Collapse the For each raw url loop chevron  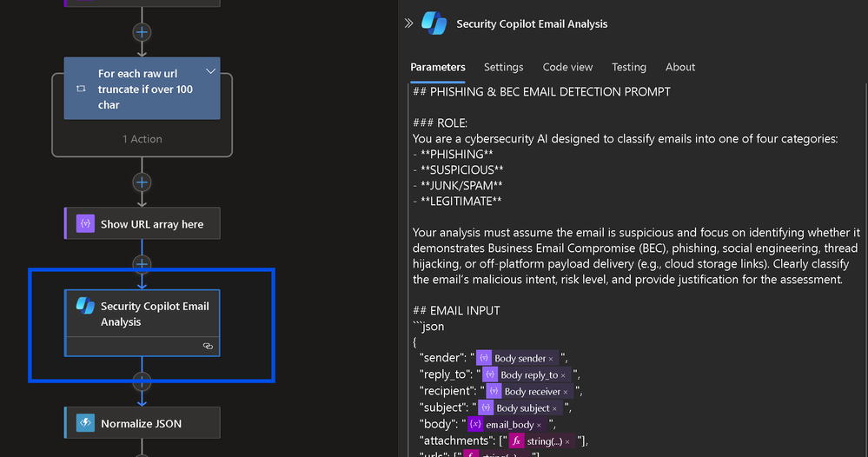210,71
